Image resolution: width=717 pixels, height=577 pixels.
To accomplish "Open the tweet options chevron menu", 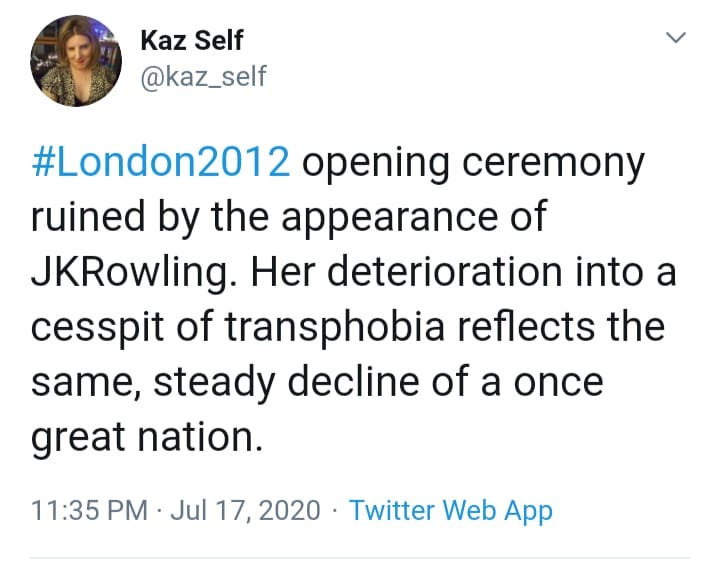I will (676, 37).
